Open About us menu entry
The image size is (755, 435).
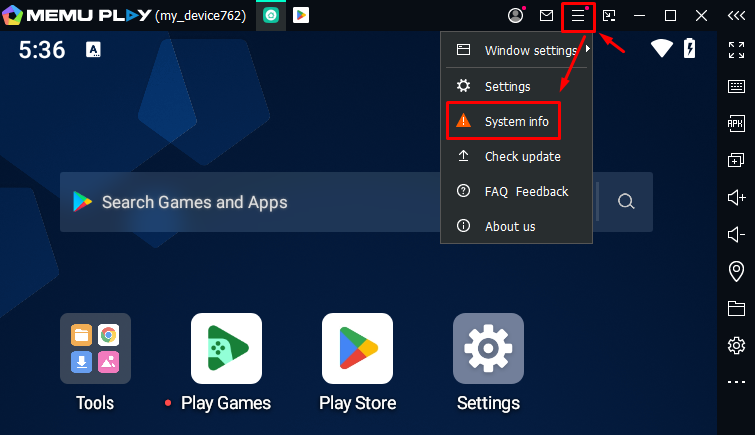pos(516,226)
